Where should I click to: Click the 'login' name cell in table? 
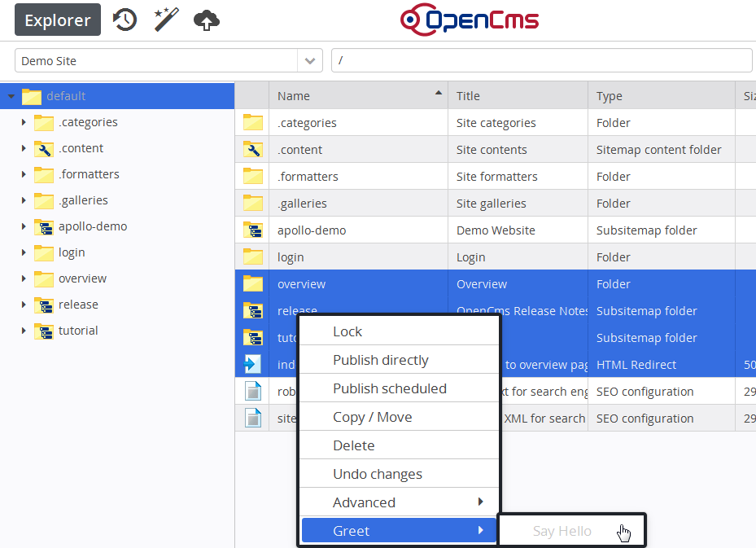pos(358,257)
